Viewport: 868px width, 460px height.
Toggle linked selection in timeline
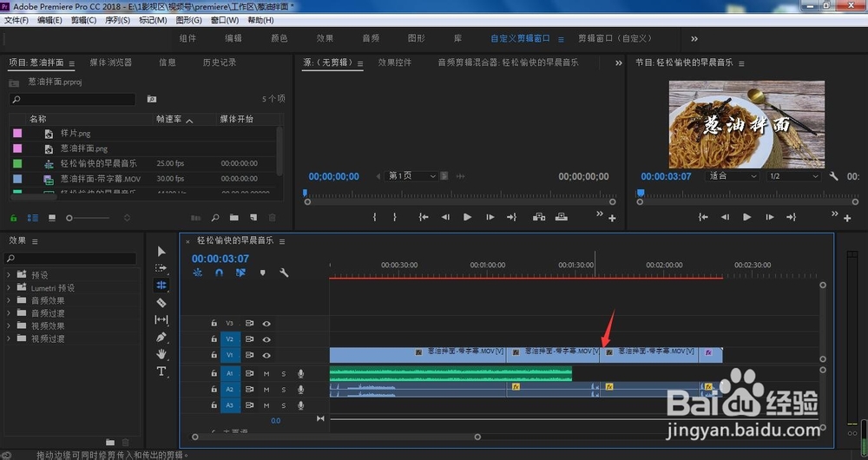pos(240,273)
